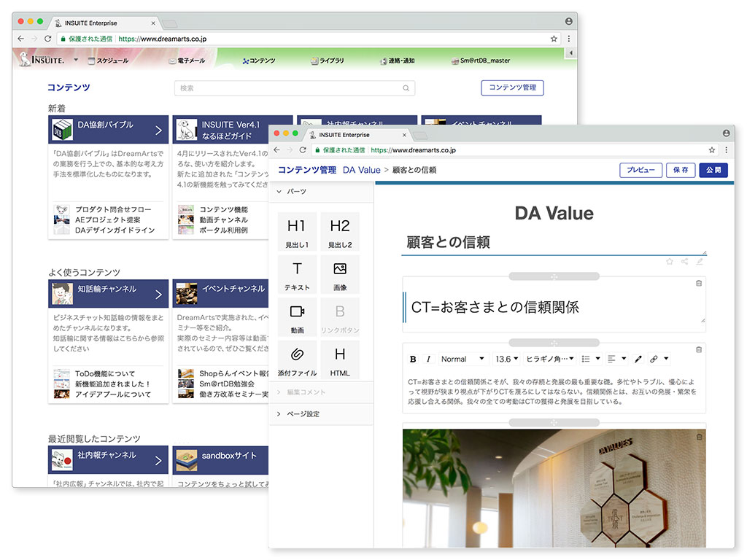This screenshot has height=560, width=747.
Task: Insert a テキスト text part
Action: (x=297, y=274)
